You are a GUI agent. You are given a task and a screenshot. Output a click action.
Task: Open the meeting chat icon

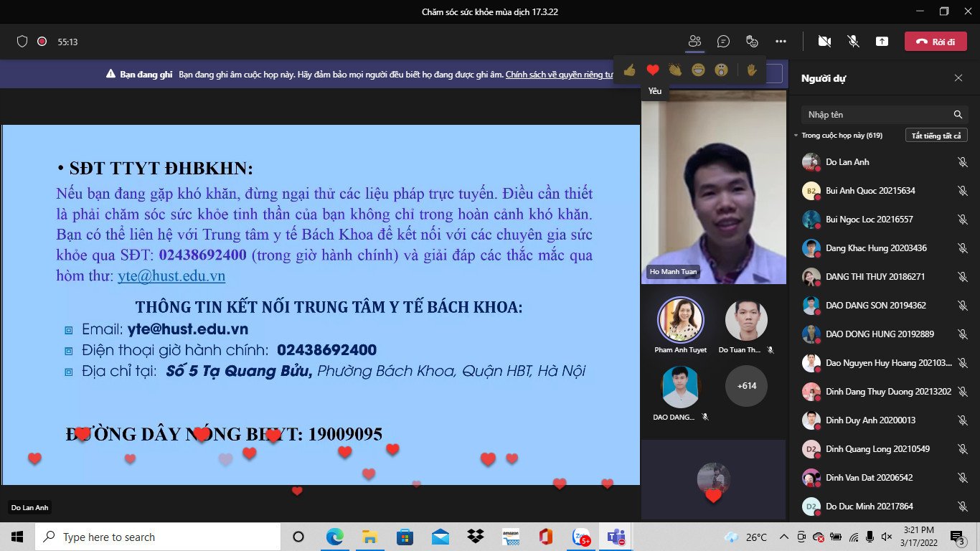tap(723, 42)
